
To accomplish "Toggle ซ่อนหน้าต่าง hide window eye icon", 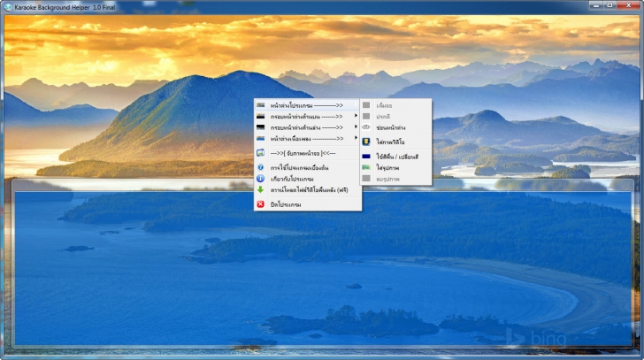I will [366, 127].
